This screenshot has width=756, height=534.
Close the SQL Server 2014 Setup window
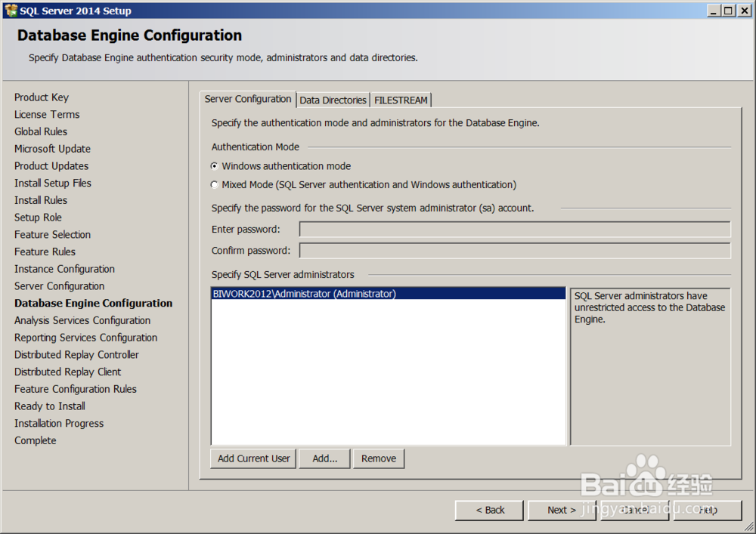(745, 11)
